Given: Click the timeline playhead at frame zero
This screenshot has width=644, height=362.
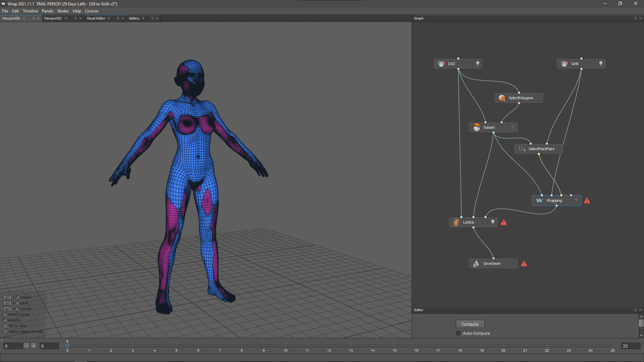Looking at the screenshot, I should pyautogui.click(x=68, y=346).
